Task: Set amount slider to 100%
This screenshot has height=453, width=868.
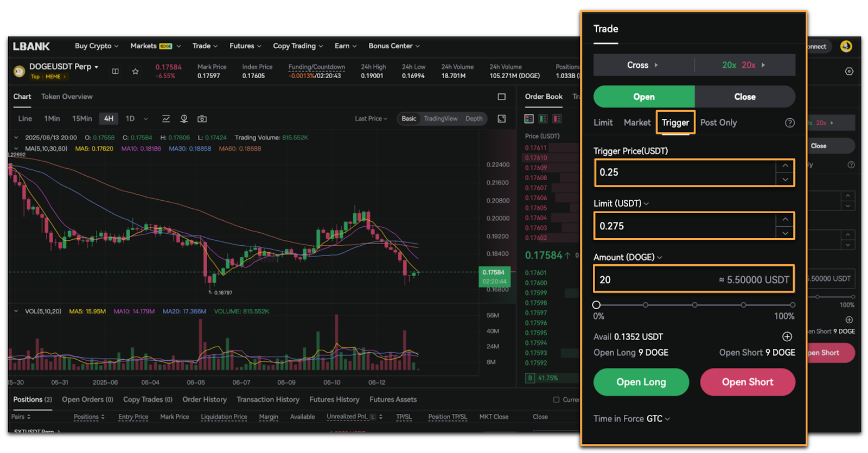Action: (793, 305)
